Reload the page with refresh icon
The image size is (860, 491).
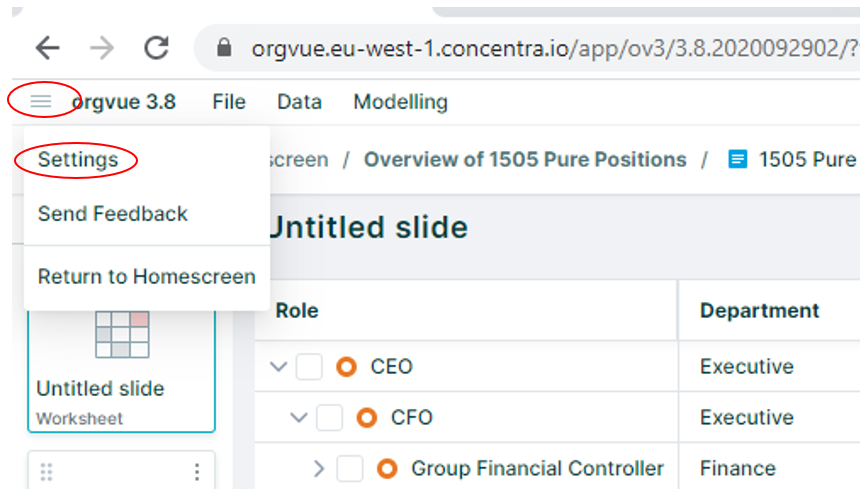click(156, 48)
